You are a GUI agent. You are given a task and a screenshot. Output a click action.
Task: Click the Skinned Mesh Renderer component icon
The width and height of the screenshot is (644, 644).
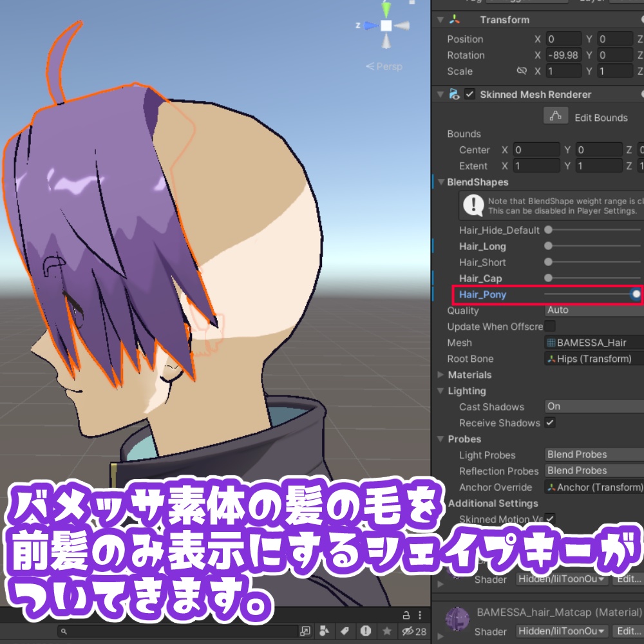point(454,94)
